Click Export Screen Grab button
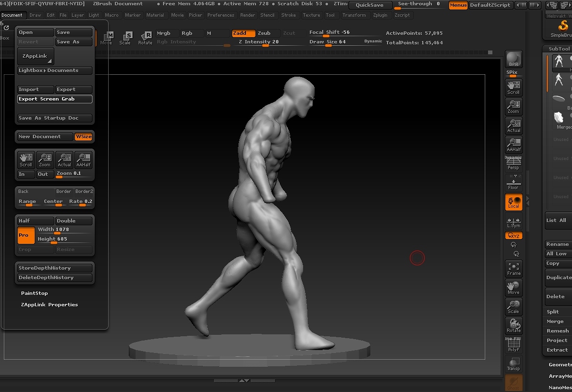Screen dimensions: 572x392 55,99
